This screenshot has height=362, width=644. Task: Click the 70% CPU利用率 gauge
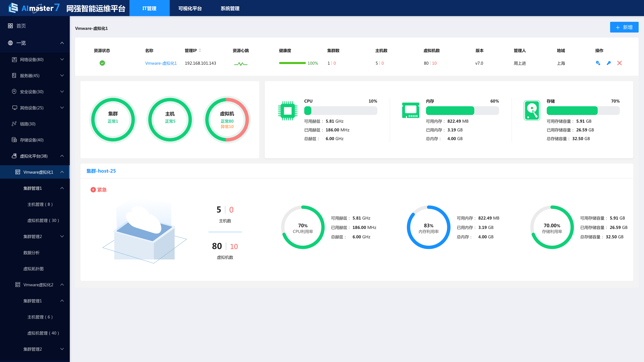coord(303,227)
